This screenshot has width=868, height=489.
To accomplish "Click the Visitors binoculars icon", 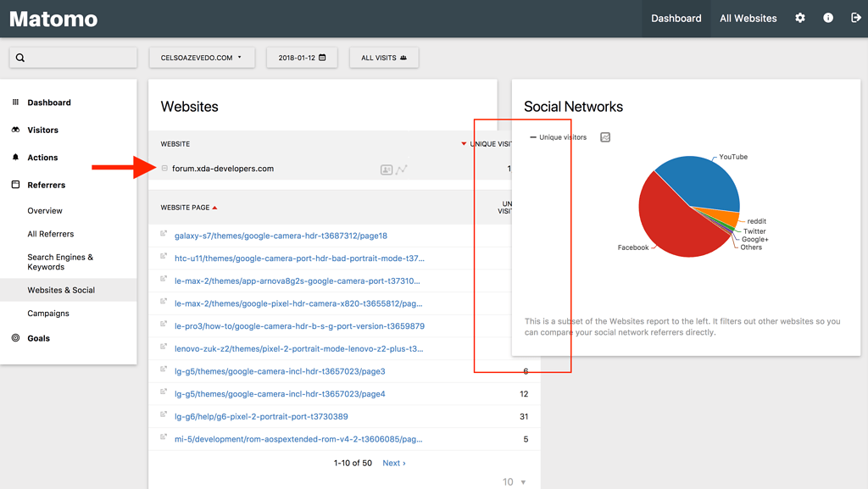I will tap(15, 130).
